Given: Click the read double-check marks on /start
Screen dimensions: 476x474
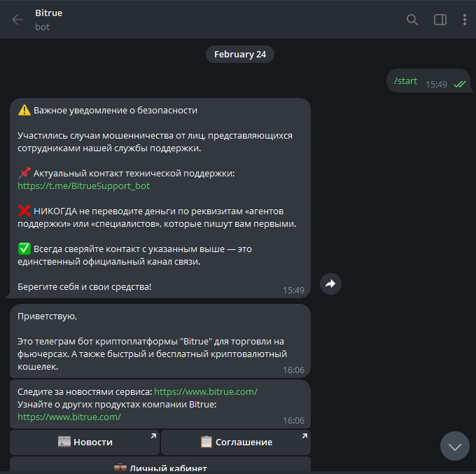Looking at the screenshot, I should pos(460,84).
